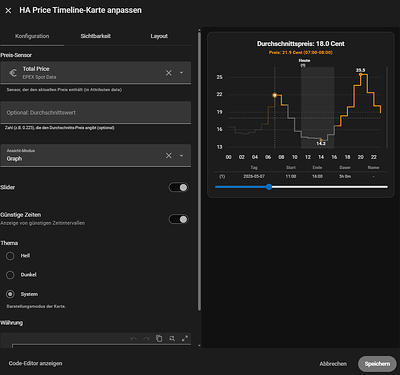Clear the Total Price sensor selection

click(x=169, y=73)
